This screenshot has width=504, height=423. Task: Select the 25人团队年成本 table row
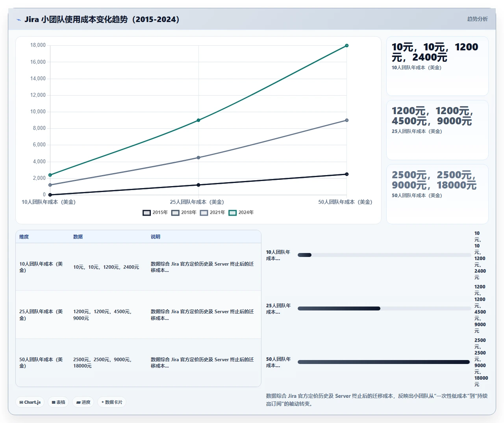[x=138, y=315]
